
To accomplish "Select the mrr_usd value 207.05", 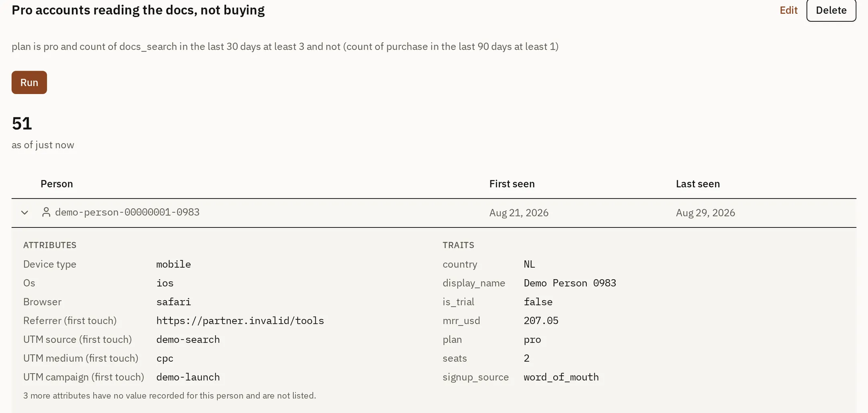I will coord(541,321).
